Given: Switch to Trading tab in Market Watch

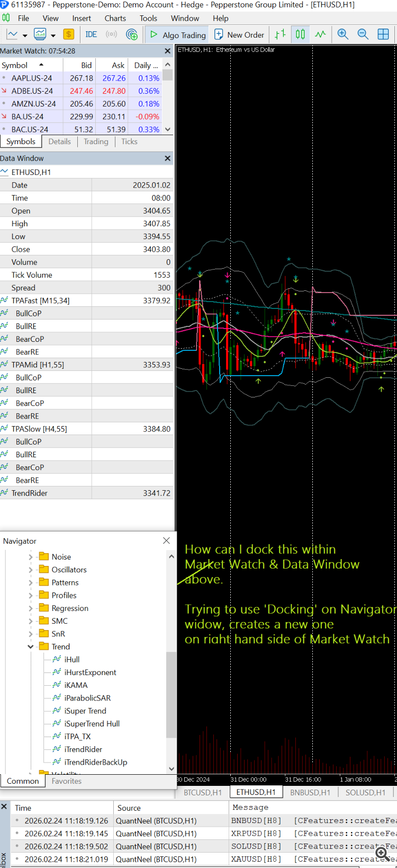Looking at the screenshot, I should 96,141.
